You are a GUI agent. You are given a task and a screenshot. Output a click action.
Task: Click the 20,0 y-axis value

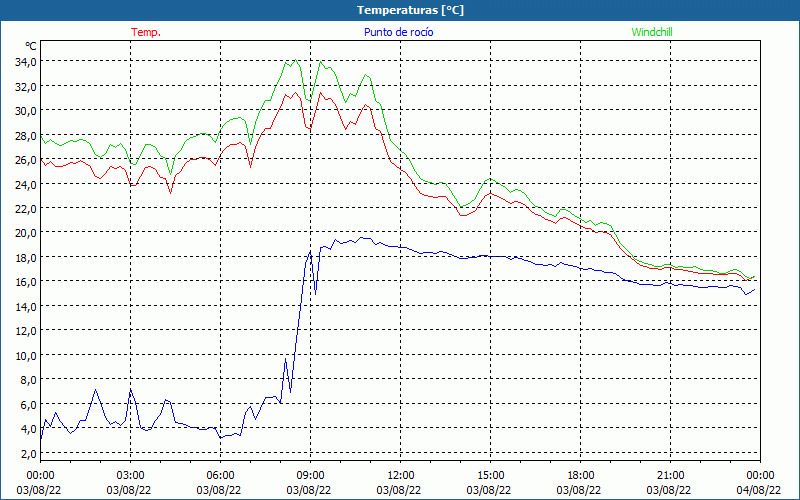26,233
